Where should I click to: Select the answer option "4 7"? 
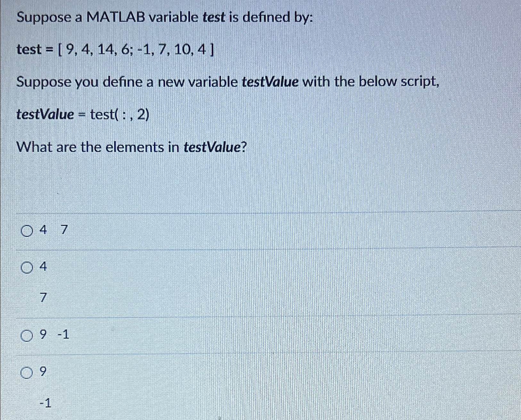point(53,230)
